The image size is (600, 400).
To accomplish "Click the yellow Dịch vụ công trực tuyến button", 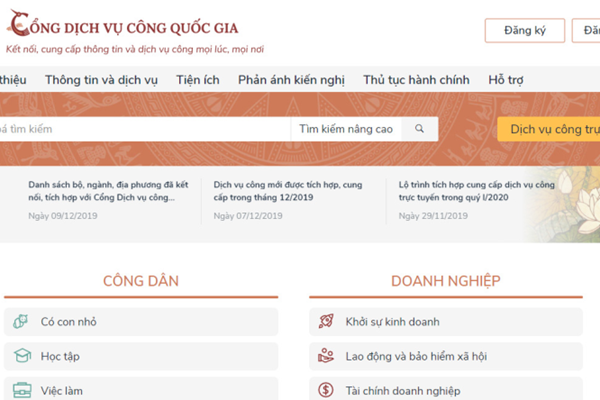I will click(549, 129).
